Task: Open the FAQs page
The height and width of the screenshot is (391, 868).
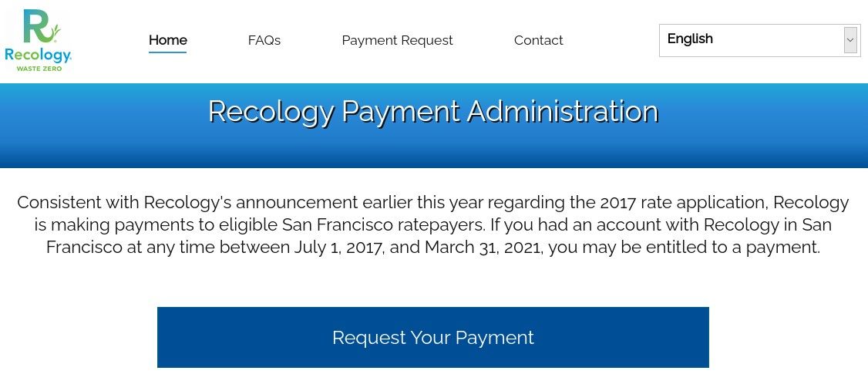Action: [x=264, y=40]
